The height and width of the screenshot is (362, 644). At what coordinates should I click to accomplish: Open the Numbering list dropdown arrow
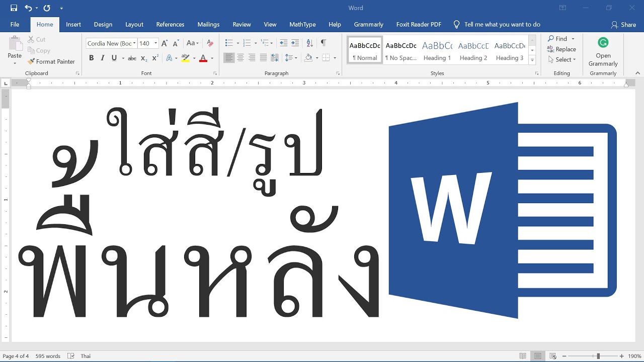(256, 43)
